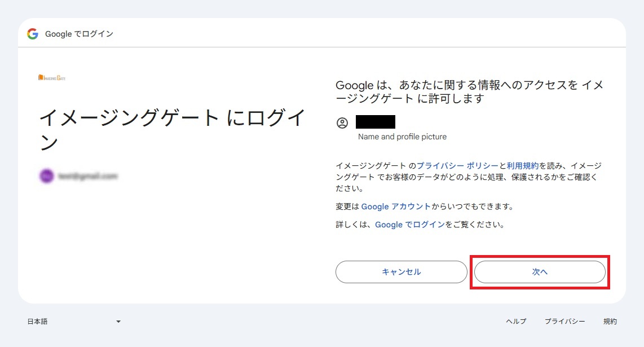Click the dropdown arrow beside 日本語
Viewport: 644px width, 347px height.
pyautogui.click(x=118, y=321)
